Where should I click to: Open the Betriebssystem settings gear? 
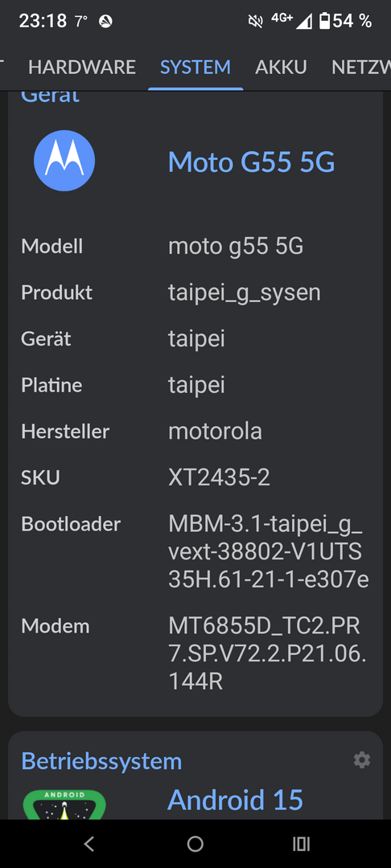click(362, 760)
